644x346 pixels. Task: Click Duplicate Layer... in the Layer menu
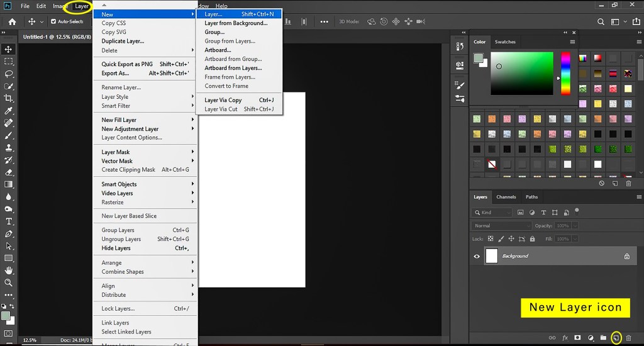click(123, 41)
